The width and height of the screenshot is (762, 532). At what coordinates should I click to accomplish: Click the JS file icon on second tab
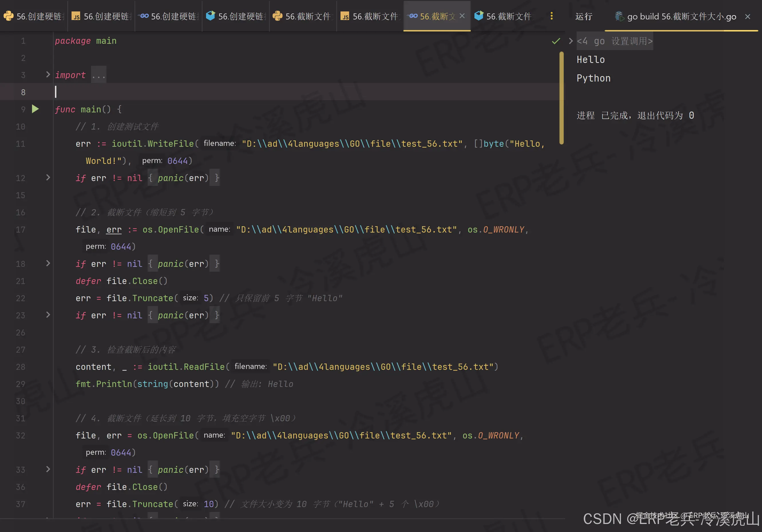tap(76, 16)
